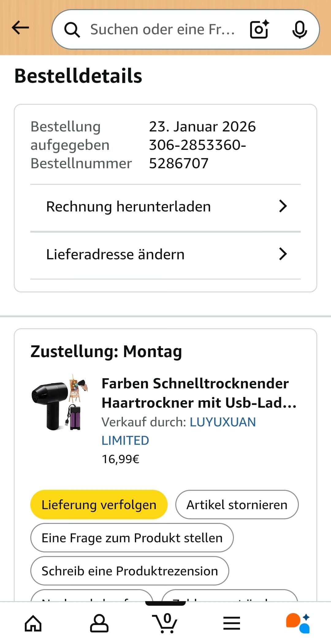Image resolution: width=331 pixels, height=644 pixels.
Task: Open the Rechnung herunterladen row
Action: pyautogui.click(x=129, y=207)
